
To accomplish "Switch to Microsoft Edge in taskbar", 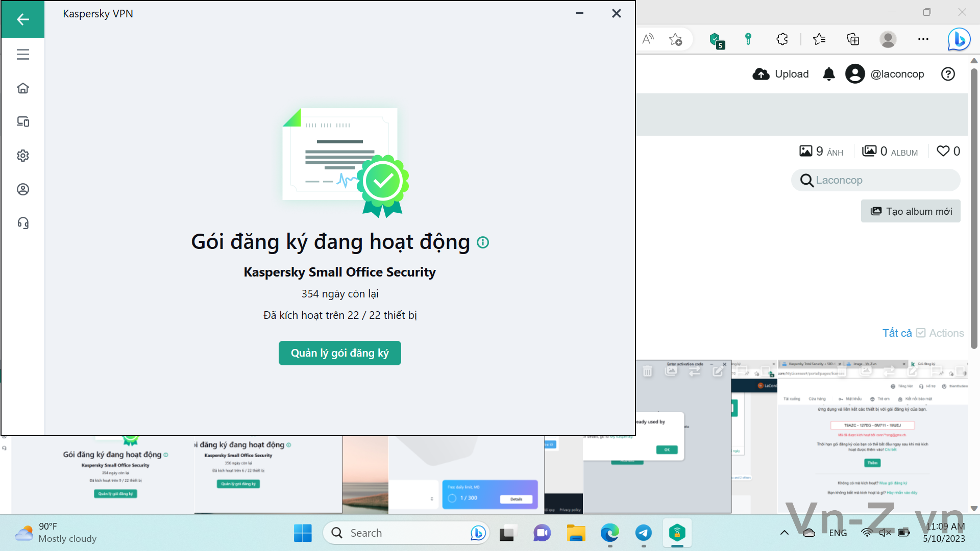I will [609, 533].
